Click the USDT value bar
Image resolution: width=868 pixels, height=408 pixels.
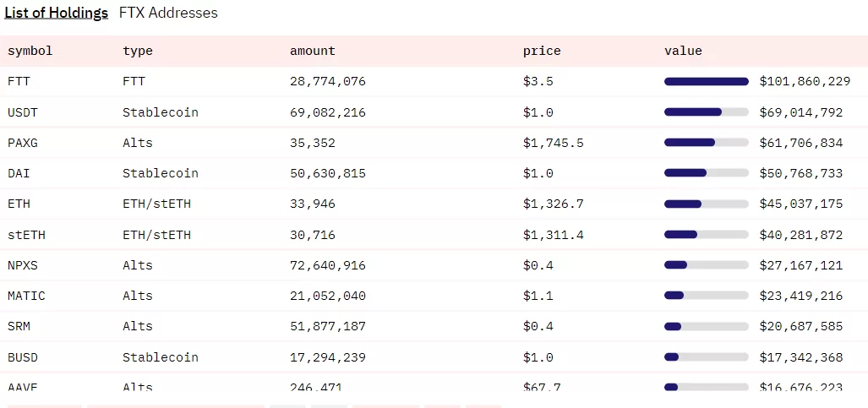[706, 112]
